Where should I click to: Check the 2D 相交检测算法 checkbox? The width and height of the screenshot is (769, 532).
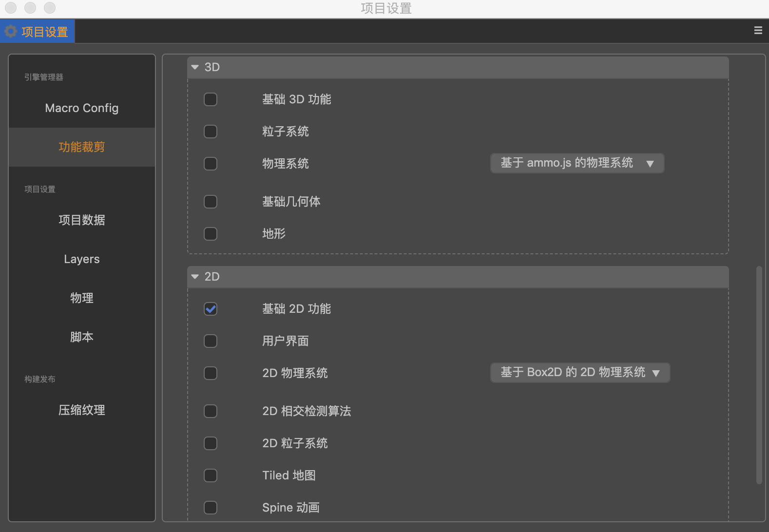[211, 411]
